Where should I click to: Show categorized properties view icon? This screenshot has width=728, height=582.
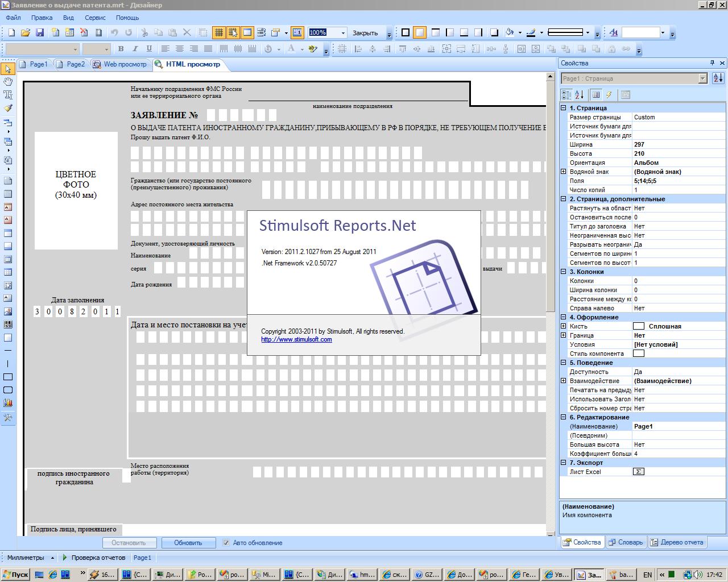(x=566, y=95)
